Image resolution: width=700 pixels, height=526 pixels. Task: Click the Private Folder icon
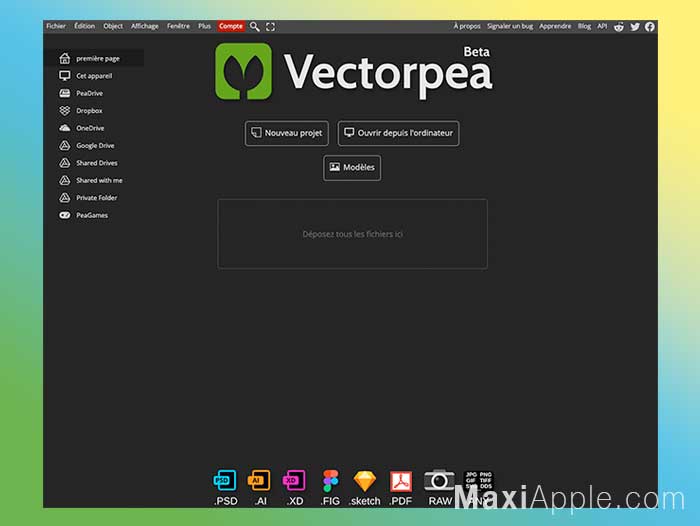pos(65,197)
